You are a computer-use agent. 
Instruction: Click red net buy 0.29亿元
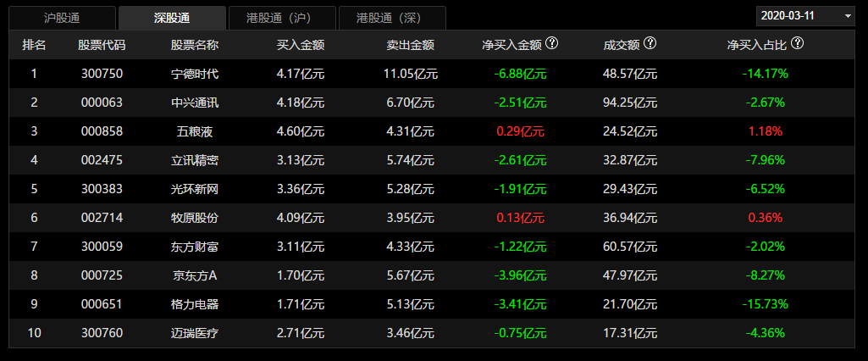[x=520, y=131]
